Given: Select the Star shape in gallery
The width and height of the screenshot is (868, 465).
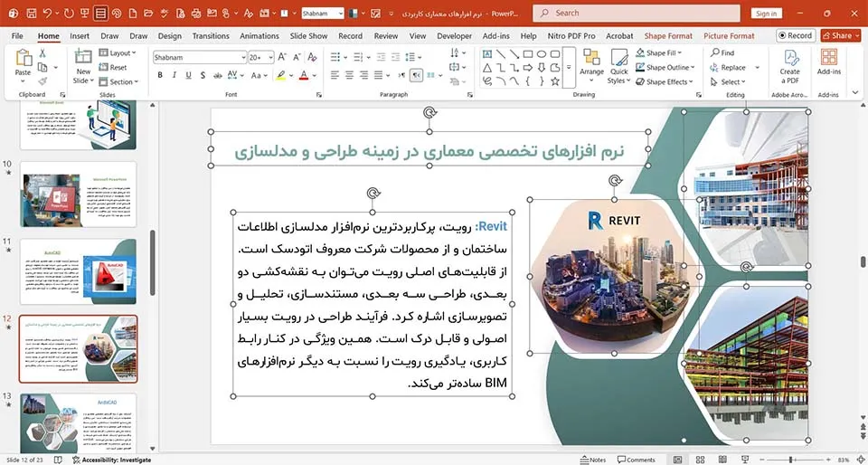Looking at the screenshot, I should coord(554,81).
